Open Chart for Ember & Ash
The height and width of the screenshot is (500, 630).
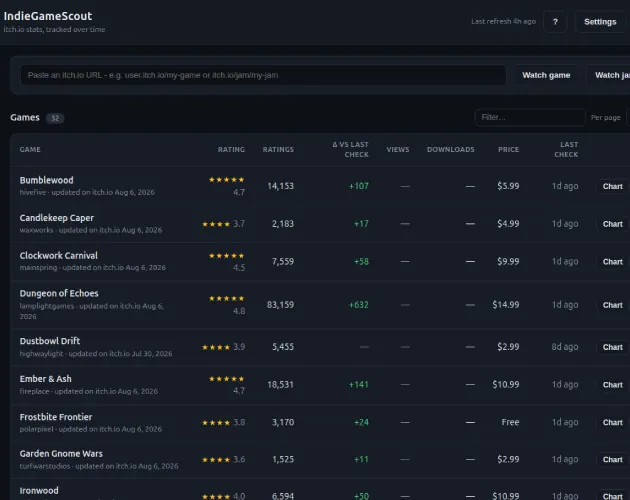click(x=612, y=385)
